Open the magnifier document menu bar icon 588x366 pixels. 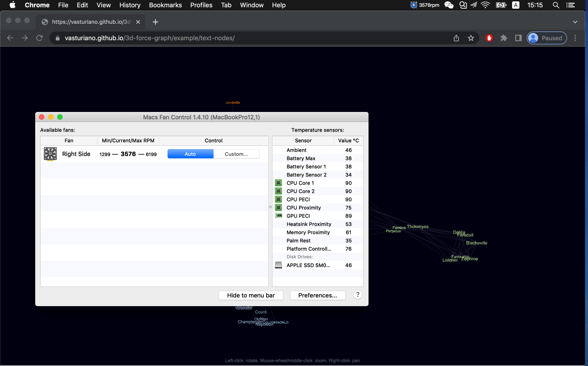pyautogui.click(x=463, y=5)
